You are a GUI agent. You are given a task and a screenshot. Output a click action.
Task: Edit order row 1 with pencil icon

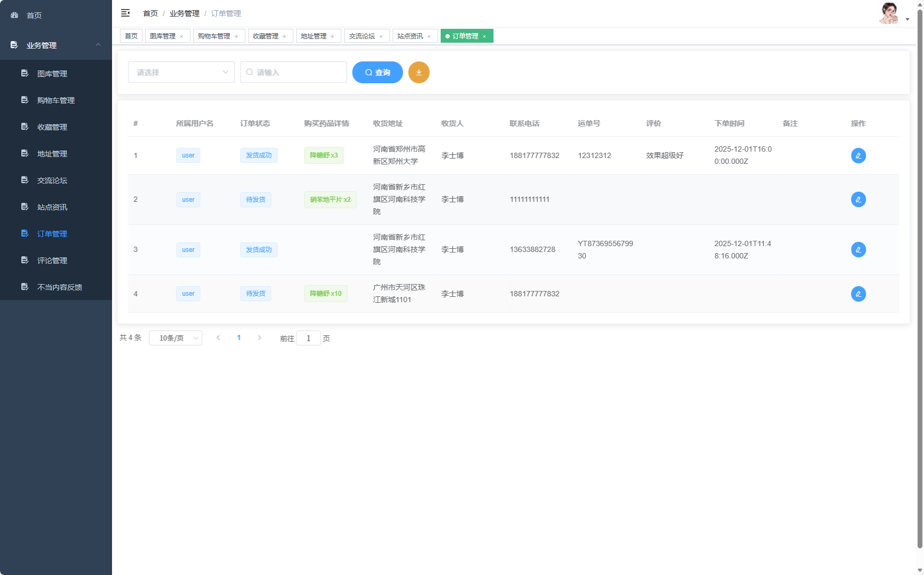(858, 156)
